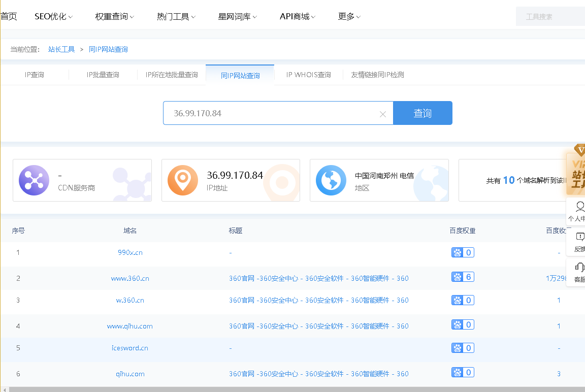Click Baidu index value 1万29 for www.360.cn
The width and height of the screenshot is (585, 392).
point(557,278)
